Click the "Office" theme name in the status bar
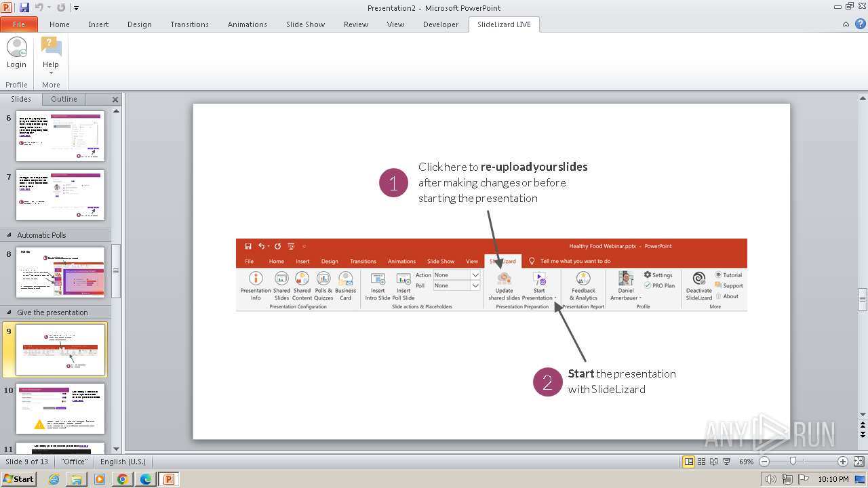 click(75, 462)
